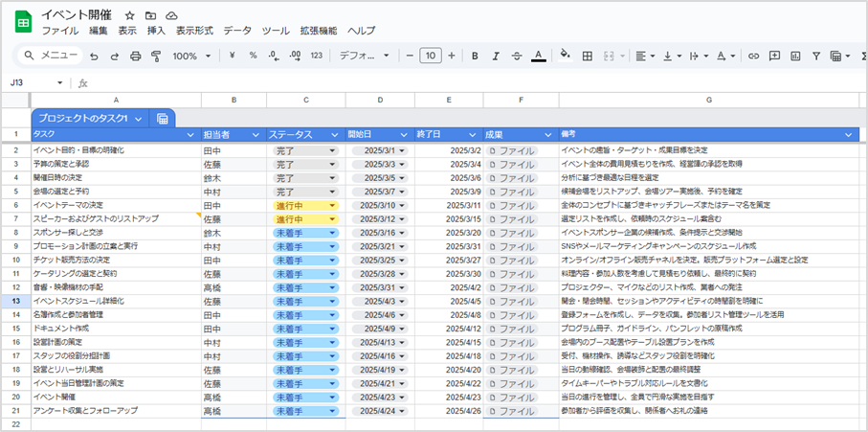This screenshot has width=868, height=432.
Task: Select the paint format roller icon
Action: coord(156,56)
